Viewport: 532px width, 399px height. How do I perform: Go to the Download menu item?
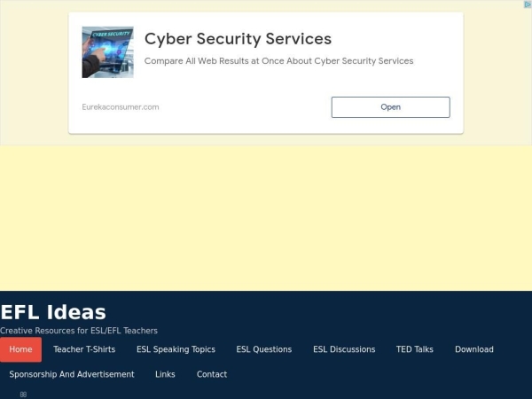pos(474,349)
